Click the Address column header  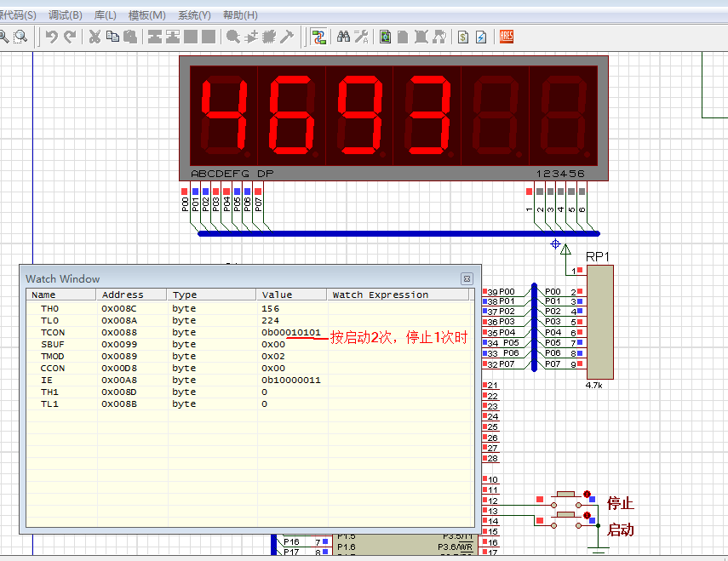[131, 295]
